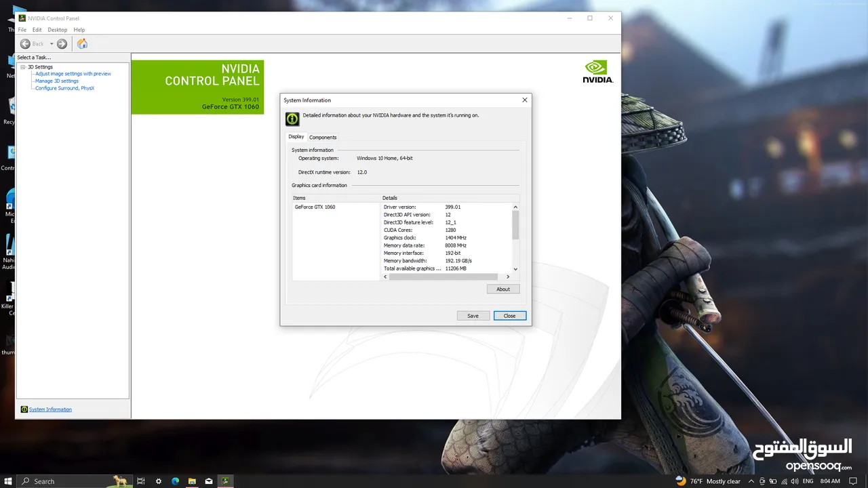The width and height of the screenshot is (868, 488).
Task: Click the horizontal scrollbar right arrow
Action: pyautogui.click(x=508, y=277)
